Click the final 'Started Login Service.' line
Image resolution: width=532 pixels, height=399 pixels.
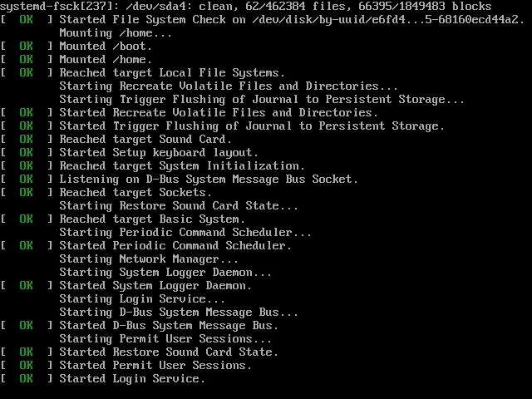coord(102,379)
